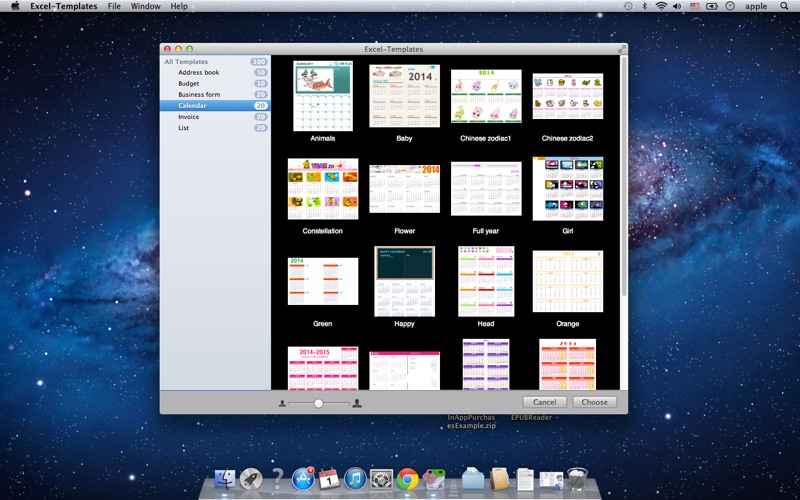Click the large thumbnail size icon
The width and height of the screenshot is (800, 500).
click(x=357, y=403)
